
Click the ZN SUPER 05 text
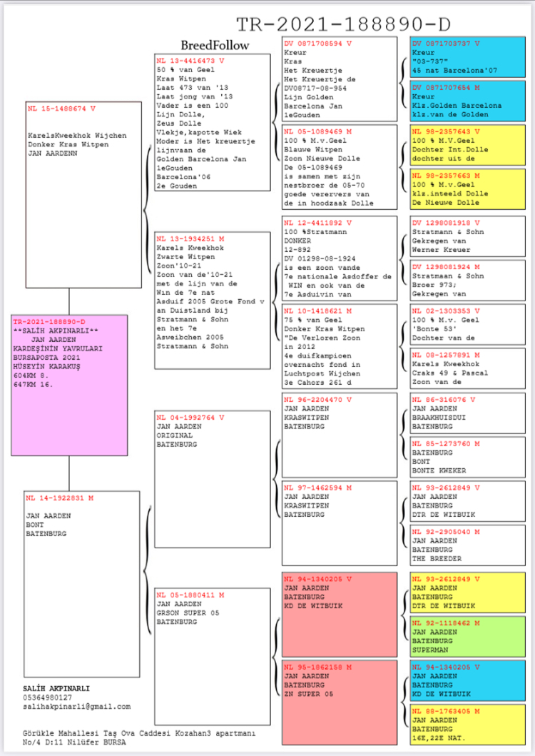(308, 694)
